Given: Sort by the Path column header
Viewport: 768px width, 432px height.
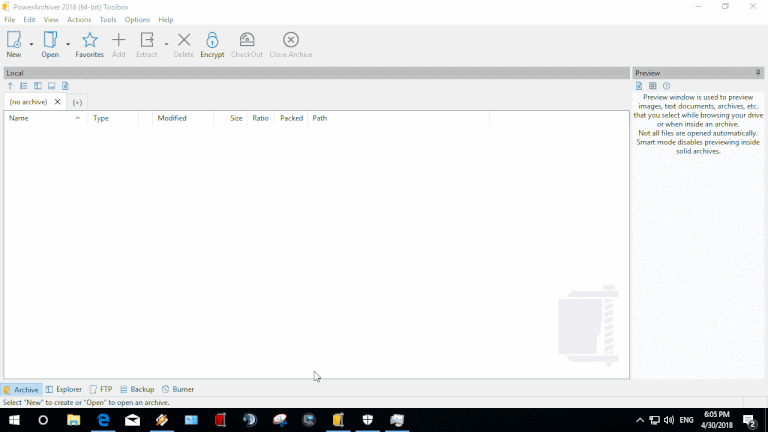Looking at the screenshot, I should point(399,118).
